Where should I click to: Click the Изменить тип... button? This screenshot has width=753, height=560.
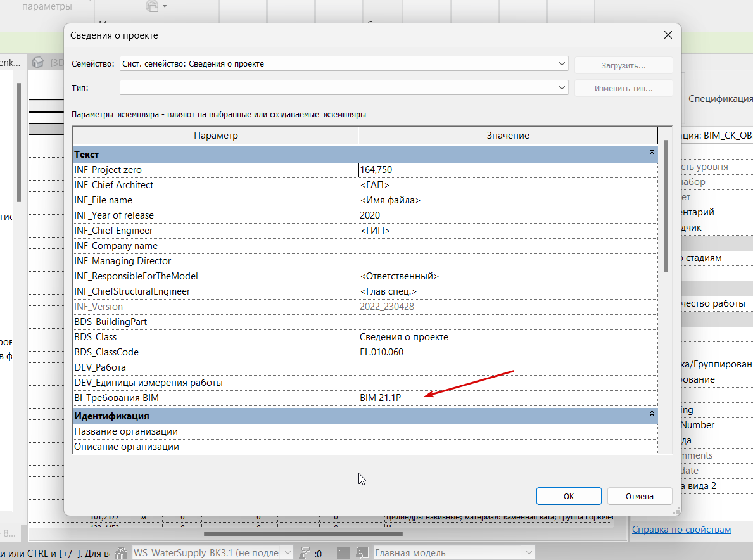point(623,88)
